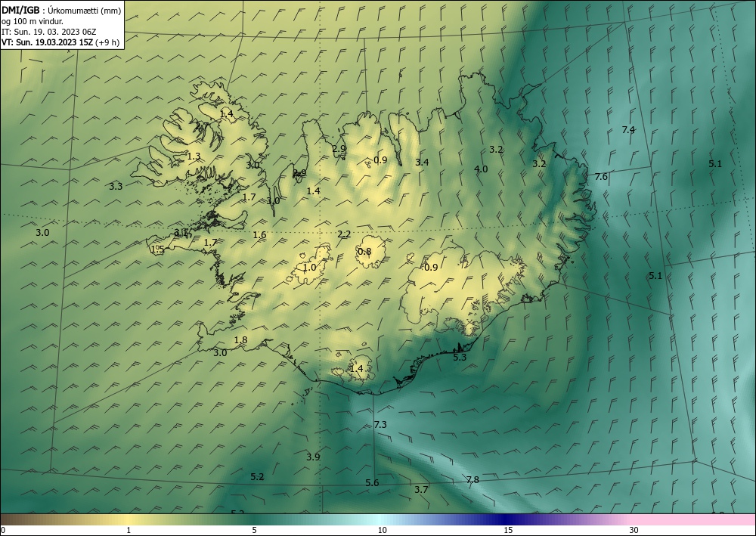The width and height of the screenshot is (756, 536).
Task: Select the 1.3 value label
Action: click(194, 156)
